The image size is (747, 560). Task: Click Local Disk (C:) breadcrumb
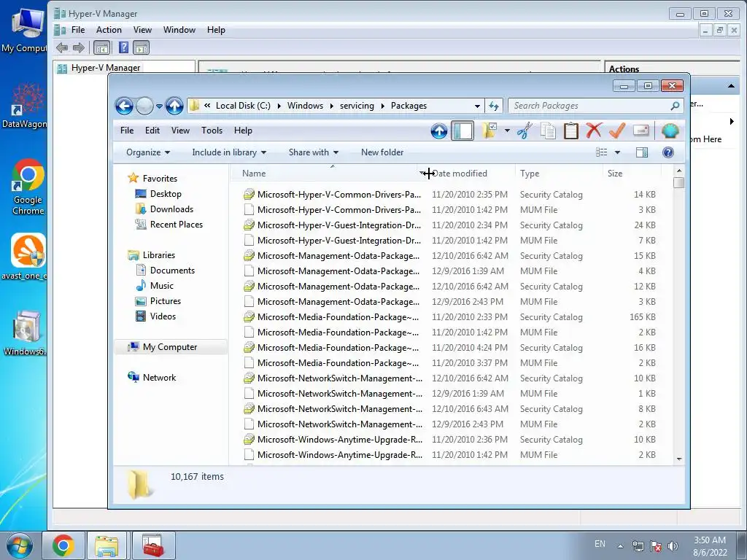pos(243,106)
